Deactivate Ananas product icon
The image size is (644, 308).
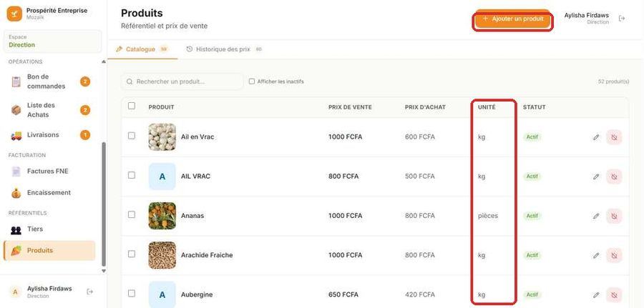click(614, 216)
